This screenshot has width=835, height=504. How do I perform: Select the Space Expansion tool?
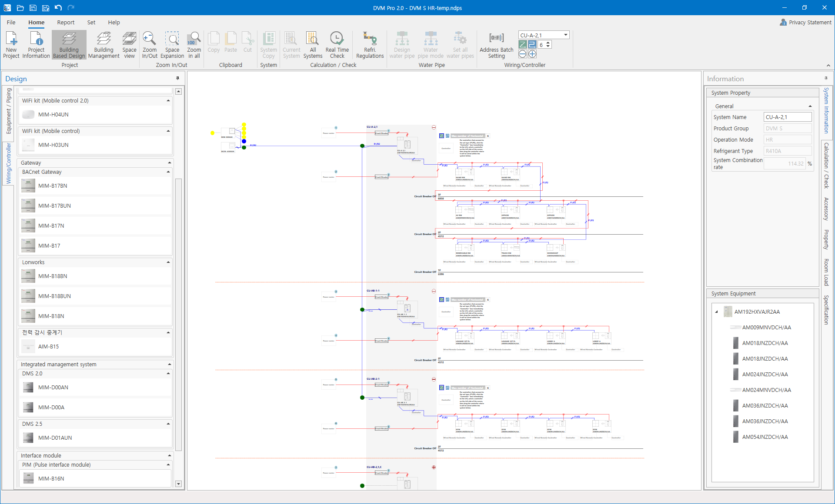172,45
